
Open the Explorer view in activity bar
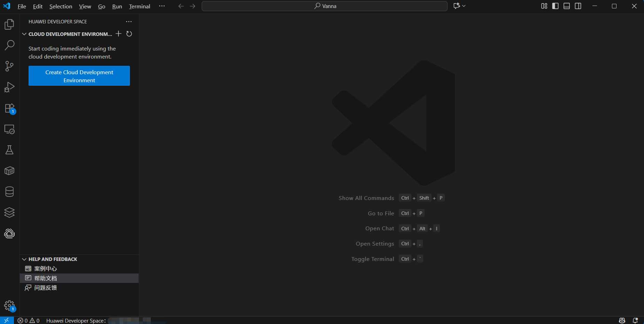point(9,24)
